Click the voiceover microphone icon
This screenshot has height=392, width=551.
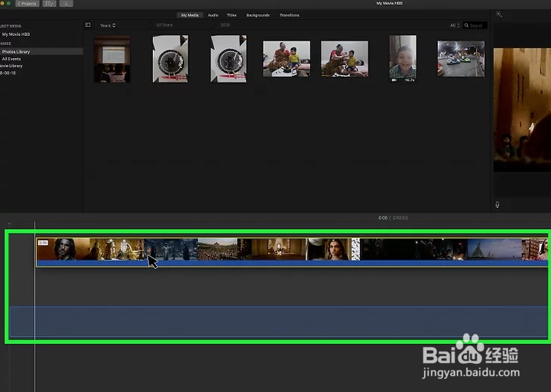(498, 205)
